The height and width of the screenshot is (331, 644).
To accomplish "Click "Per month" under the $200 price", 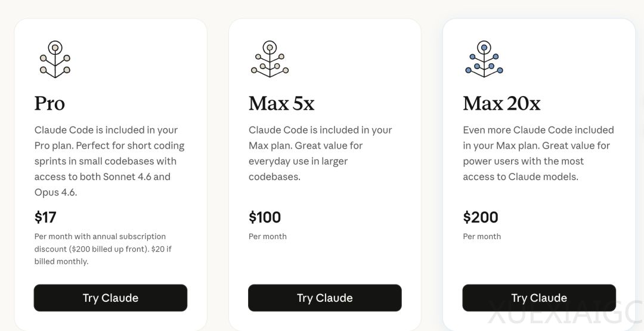I will (x=482, y=236).
